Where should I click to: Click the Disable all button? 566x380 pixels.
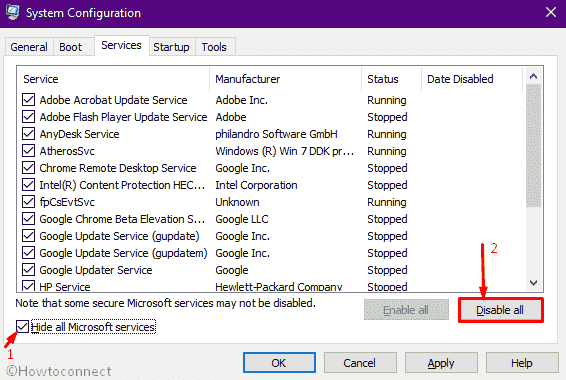500,310
